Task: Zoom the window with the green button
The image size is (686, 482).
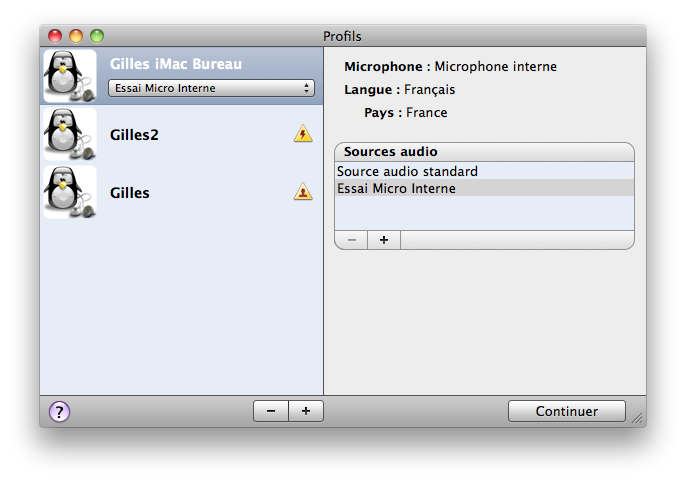Action: point(97,36)
